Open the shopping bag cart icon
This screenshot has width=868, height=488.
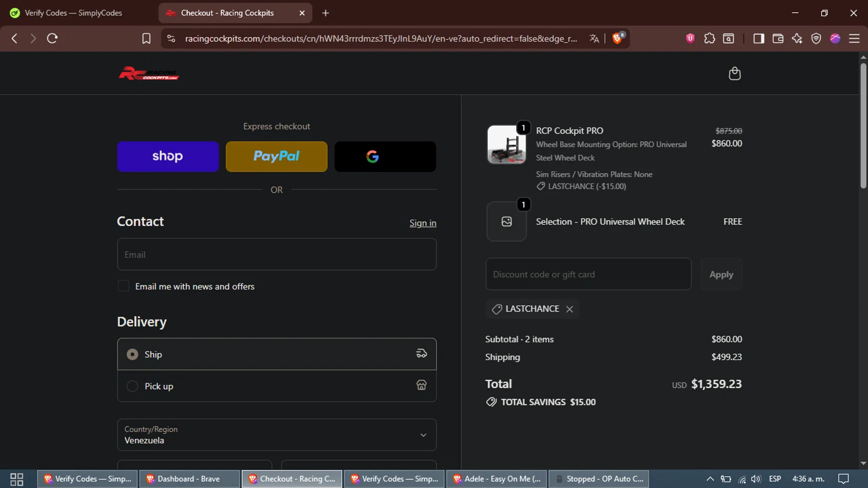pos(734,74)
